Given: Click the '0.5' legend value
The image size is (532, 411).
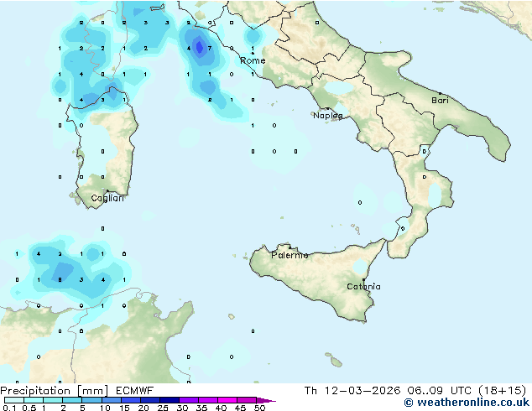Looking at the screenshot, I should click(x=29, y=408).
